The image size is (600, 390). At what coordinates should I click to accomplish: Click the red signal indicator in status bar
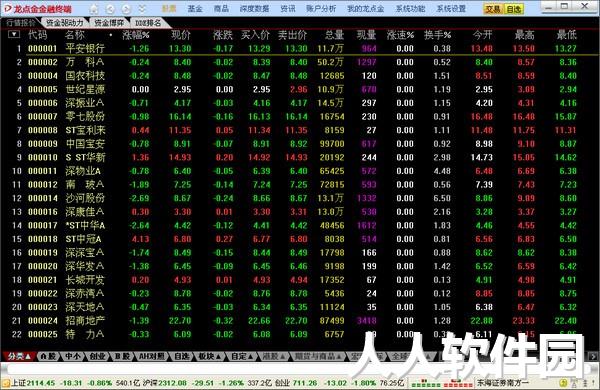(459, 383)
